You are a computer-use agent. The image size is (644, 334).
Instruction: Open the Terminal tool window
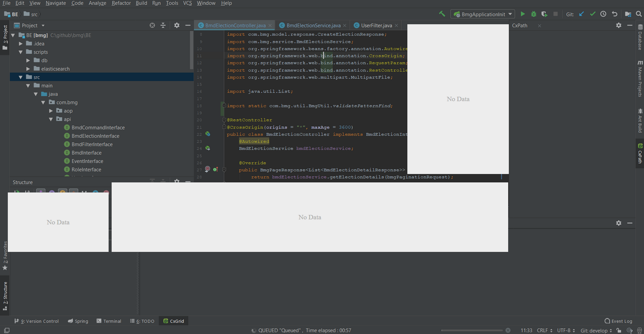point(109,321)
